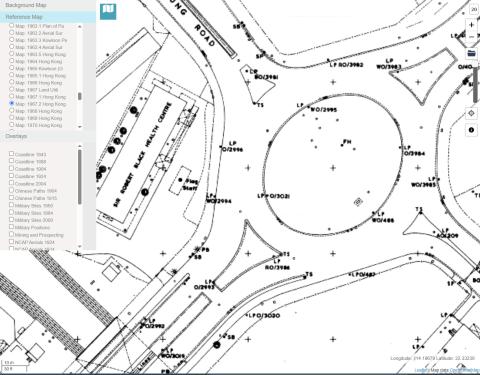
Task: Click the zoom level 20 indicator
Action: (x=474, y=10)
